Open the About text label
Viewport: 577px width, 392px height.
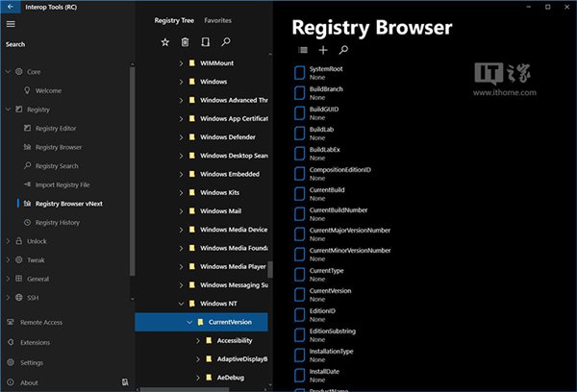(29, 382)
